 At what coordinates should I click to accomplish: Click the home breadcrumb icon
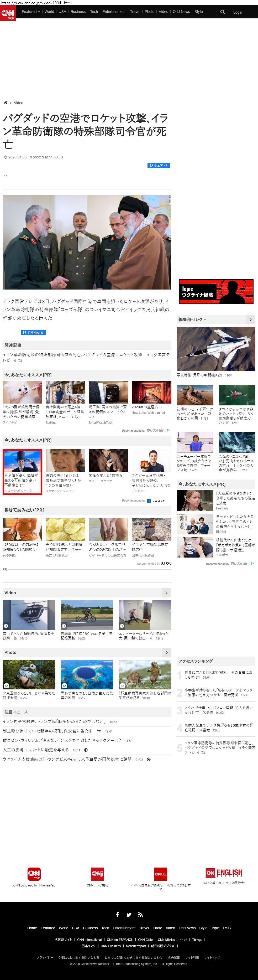click(x=5, y=103)
